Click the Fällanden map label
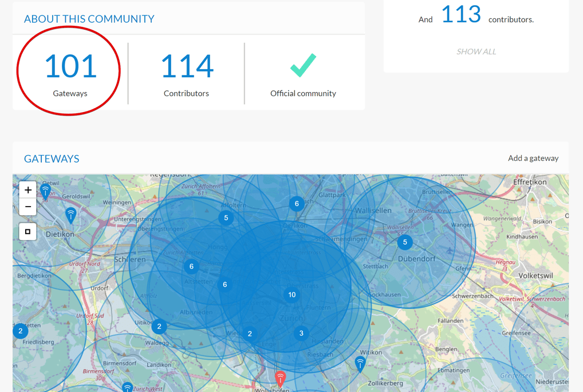583x392 pixels. (x=450, y=320)
